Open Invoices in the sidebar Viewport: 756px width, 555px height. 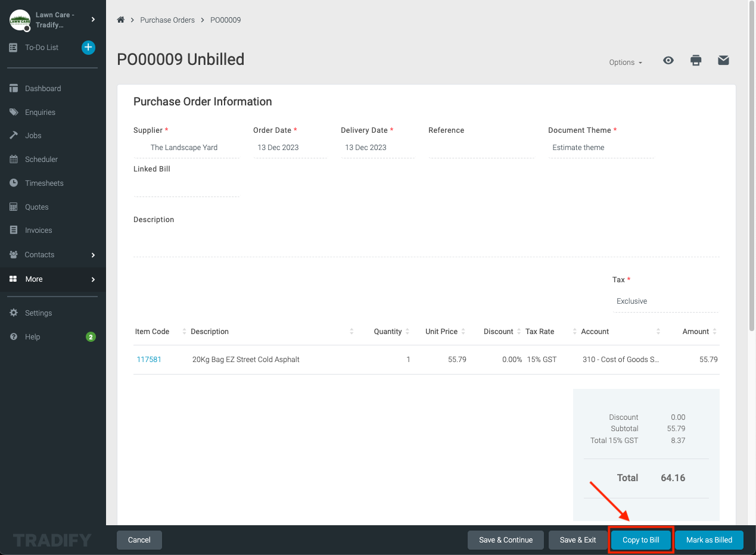(x=39, y=230)
